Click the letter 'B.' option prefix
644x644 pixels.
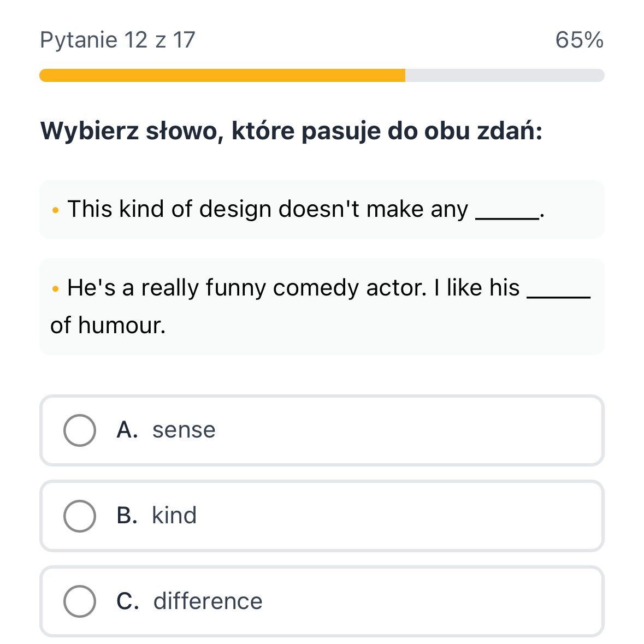click(127, 516)
